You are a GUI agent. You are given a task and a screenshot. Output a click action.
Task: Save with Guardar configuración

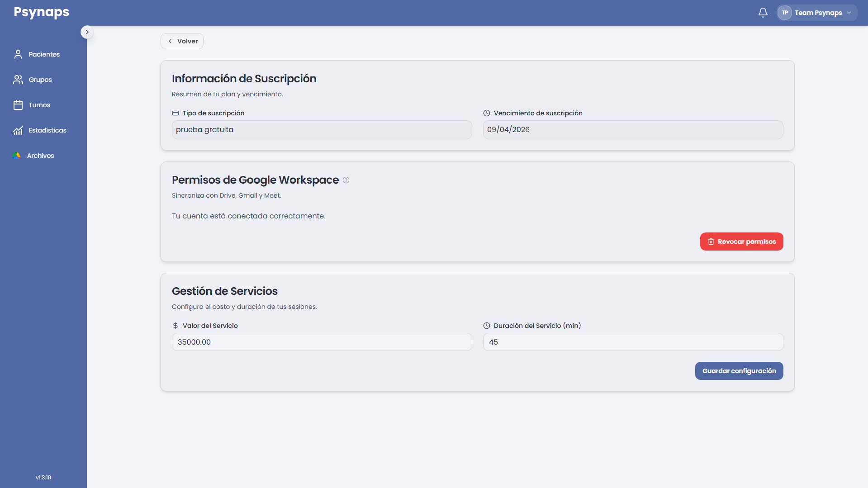tap(739, 371)
